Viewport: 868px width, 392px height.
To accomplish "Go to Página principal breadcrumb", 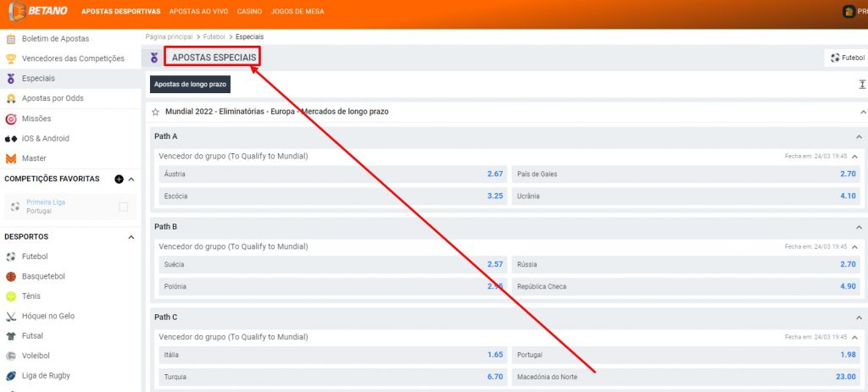I will [169, 36].
